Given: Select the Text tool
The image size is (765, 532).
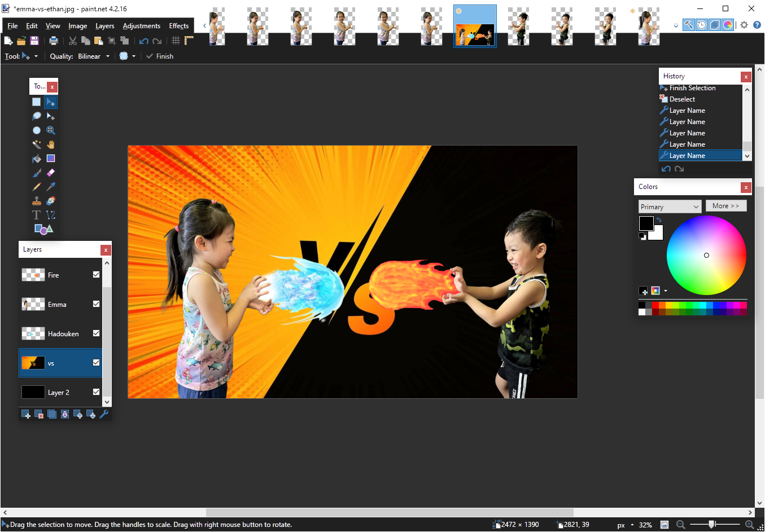Looking at the screenshot, I should 37,215.
